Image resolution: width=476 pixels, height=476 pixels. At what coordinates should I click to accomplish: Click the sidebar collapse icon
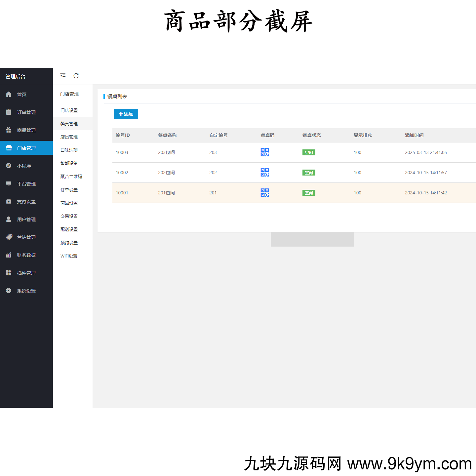(63, 76)
